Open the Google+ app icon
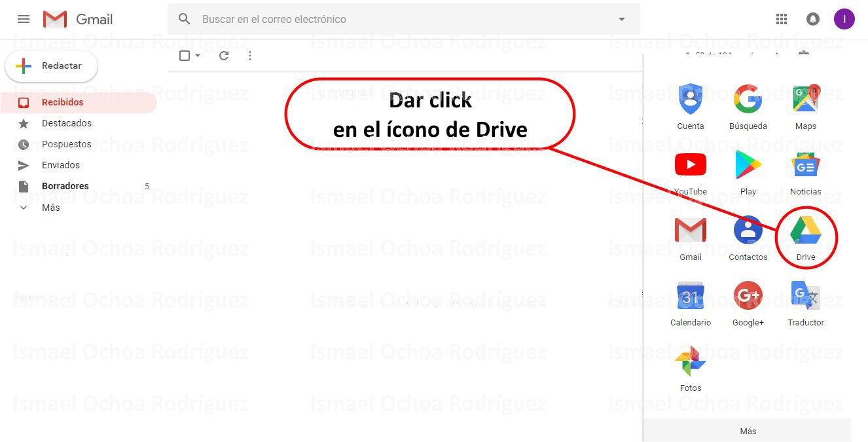 (748, 296)
